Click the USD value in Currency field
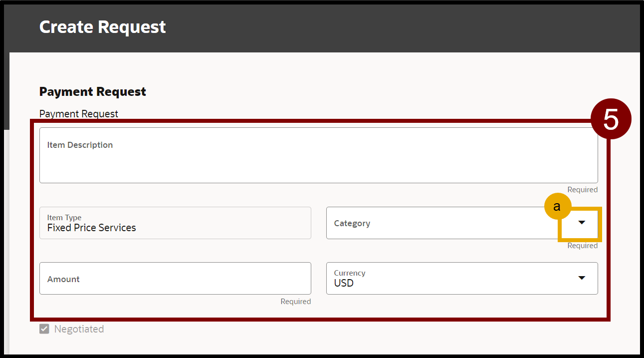Screen dimensions: 644x358 pyautogui.click(x=344, y=283)
